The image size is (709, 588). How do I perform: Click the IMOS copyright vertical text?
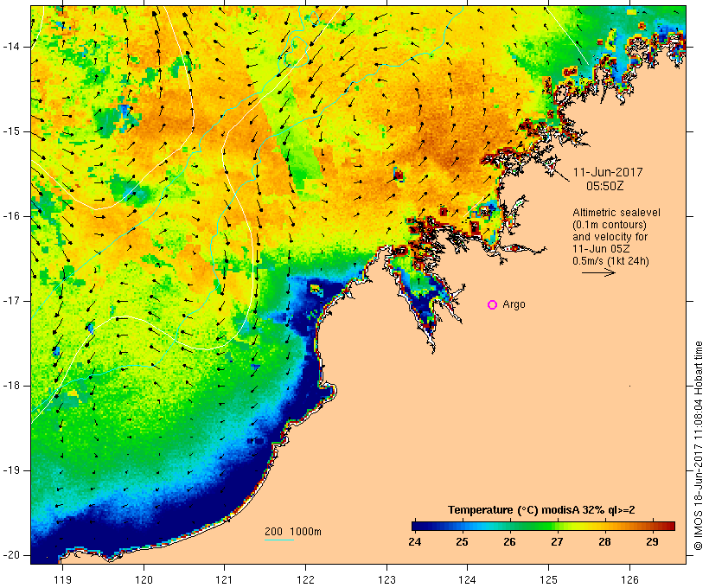click(699, 445)
